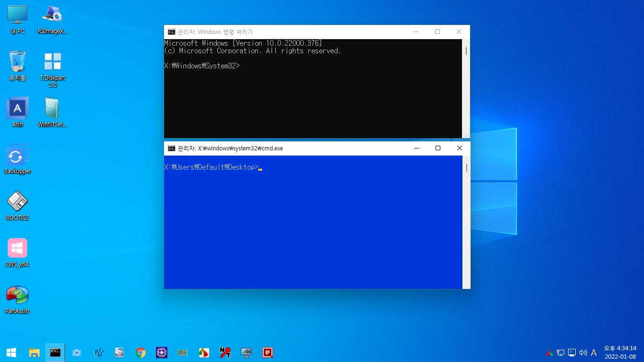Close the 'Windows 명령 처리기' window
This screenshot has height=362, width=644.
459,32
